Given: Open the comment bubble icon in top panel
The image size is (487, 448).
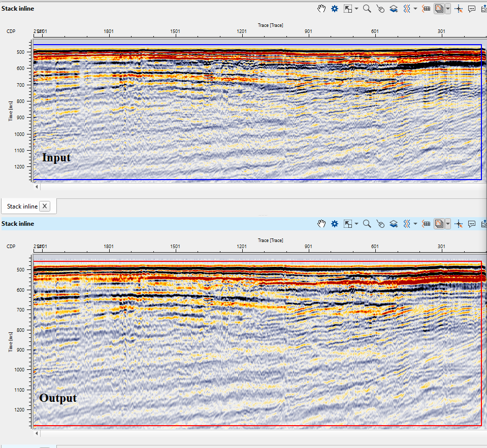Looking at the screenshot, I should 472,9.
